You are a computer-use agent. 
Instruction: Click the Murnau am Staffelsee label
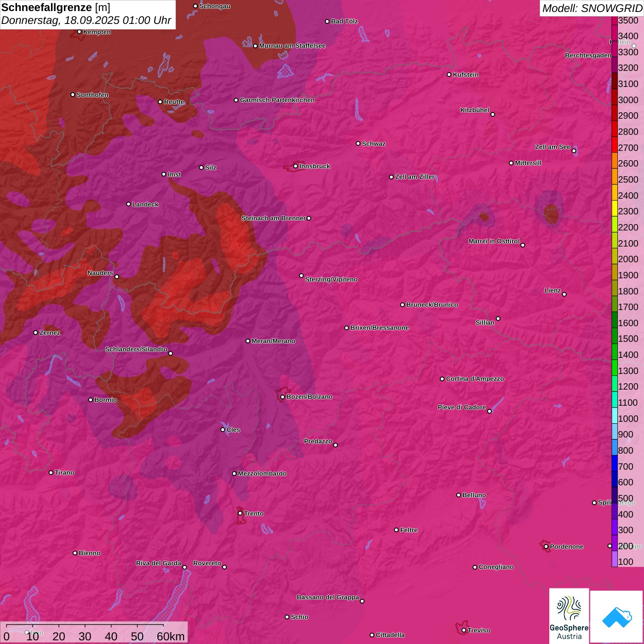pyautogui.click(x=292, y=46)
